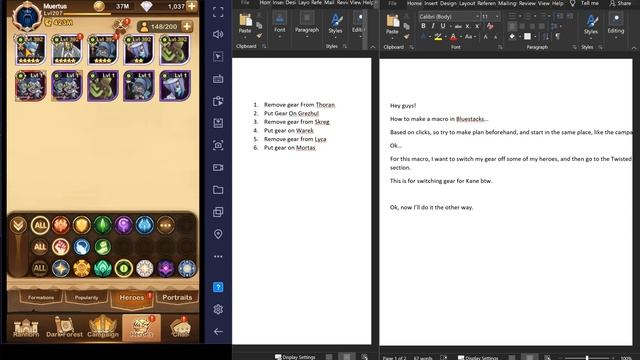Image resolution: width=640 pixels, height=360 pixels.
Task: Click the Shading paint bucket button
Action: (x=512, y=37)
